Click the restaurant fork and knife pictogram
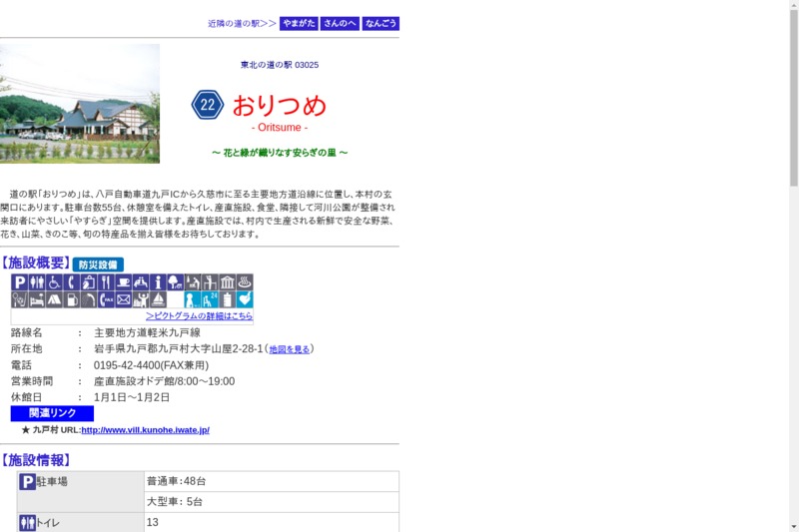 [106, 282]
